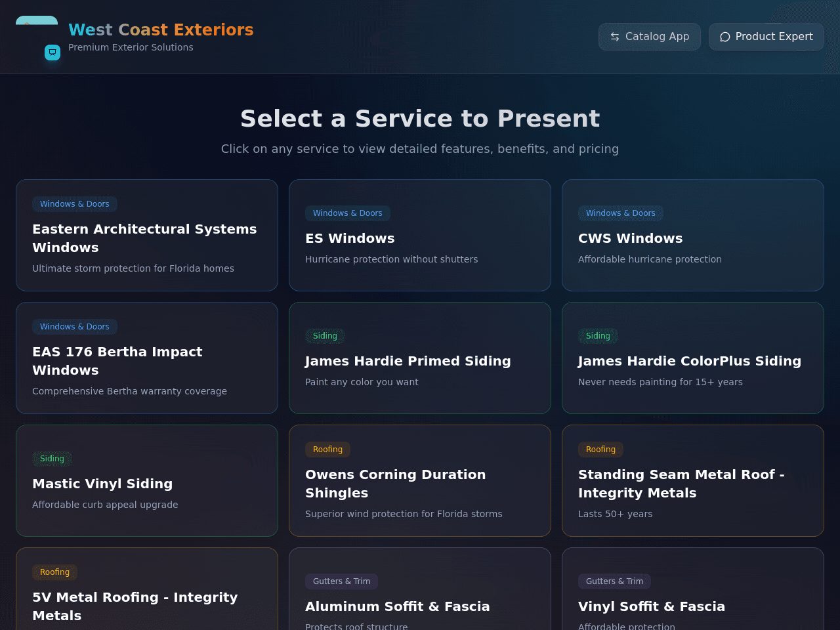The height and width of the screenshot is (630, 840).
Task: Click the West Coast Exteriors title
Action: pos(161,30)
